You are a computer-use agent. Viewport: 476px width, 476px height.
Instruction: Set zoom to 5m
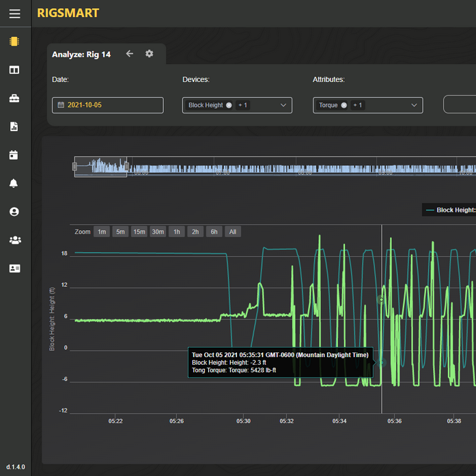pyautogui.click(x=120, y=232)
